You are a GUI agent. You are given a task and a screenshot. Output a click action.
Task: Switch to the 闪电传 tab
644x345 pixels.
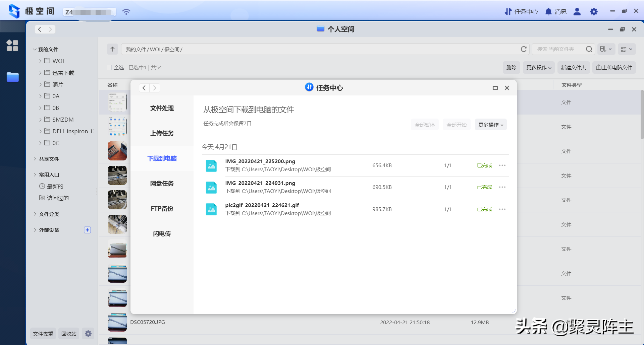pyautogui.click(x=162, y=234)
